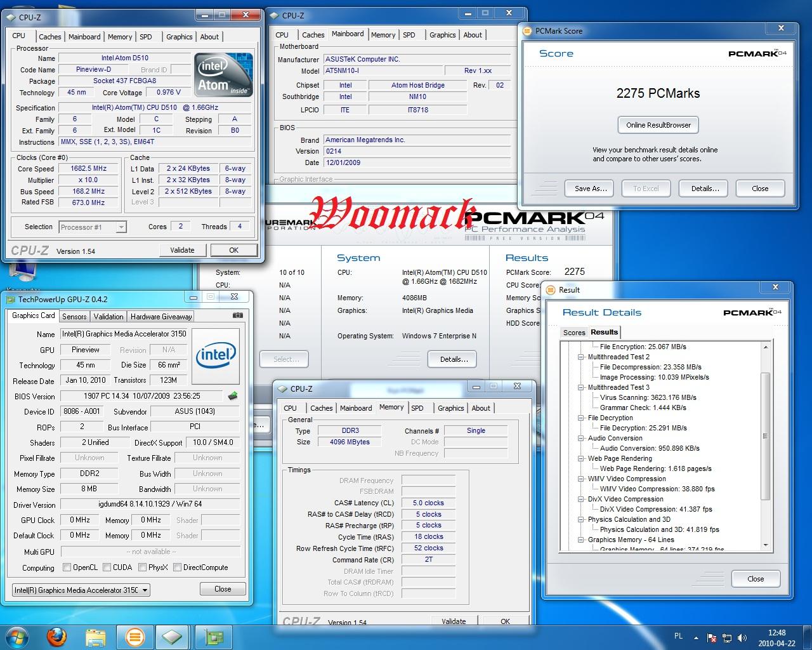Click Save As in PCMark Score
This screenshot has height=650, width=812.
click(591, 189)
